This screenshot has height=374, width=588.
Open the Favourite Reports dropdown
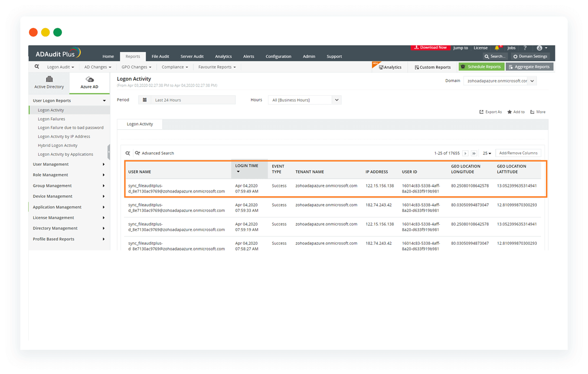coord(217,67)
